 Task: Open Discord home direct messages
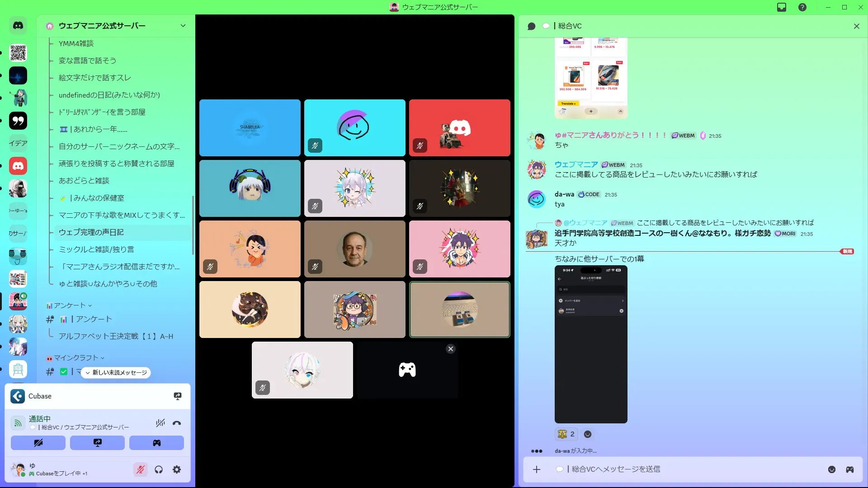pyautogui.click(x=18, y=26)
